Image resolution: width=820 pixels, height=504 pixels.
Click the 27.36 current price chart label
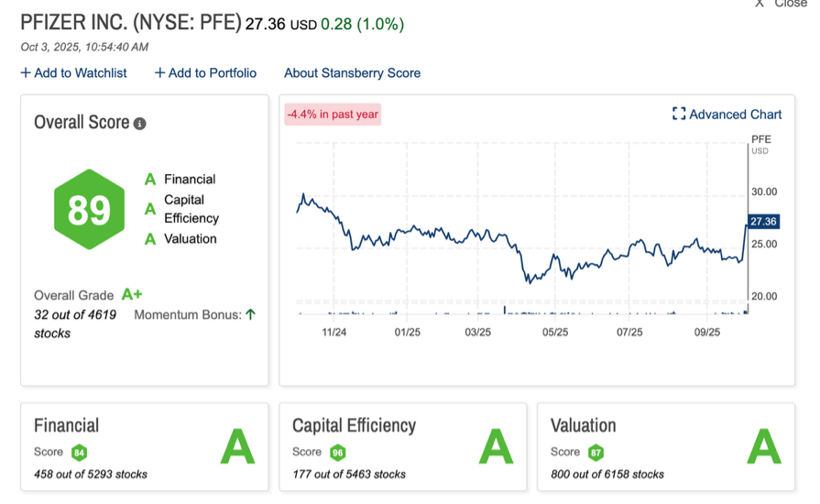[x=762, y=222]
